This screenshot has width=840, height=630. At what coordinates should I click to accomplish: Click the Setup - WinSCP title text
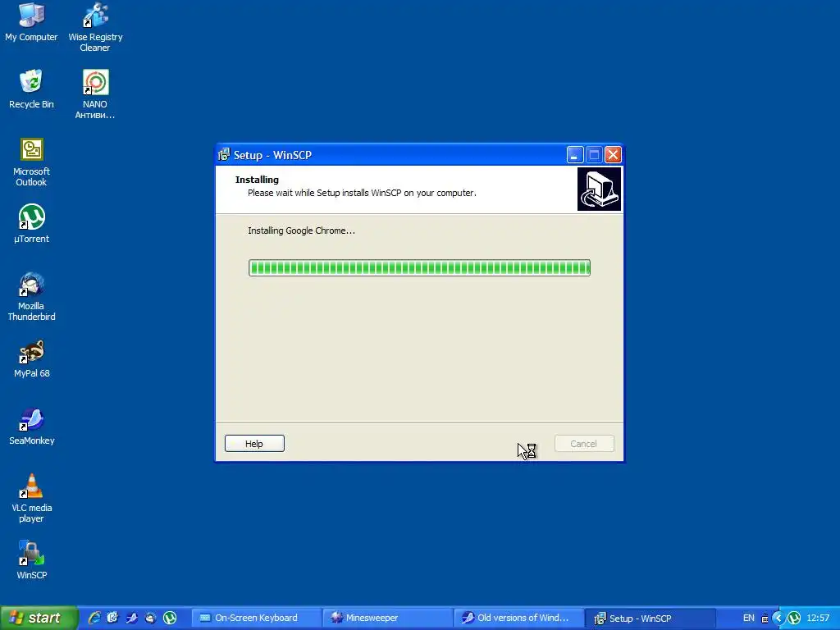click(x=272, y=155)
